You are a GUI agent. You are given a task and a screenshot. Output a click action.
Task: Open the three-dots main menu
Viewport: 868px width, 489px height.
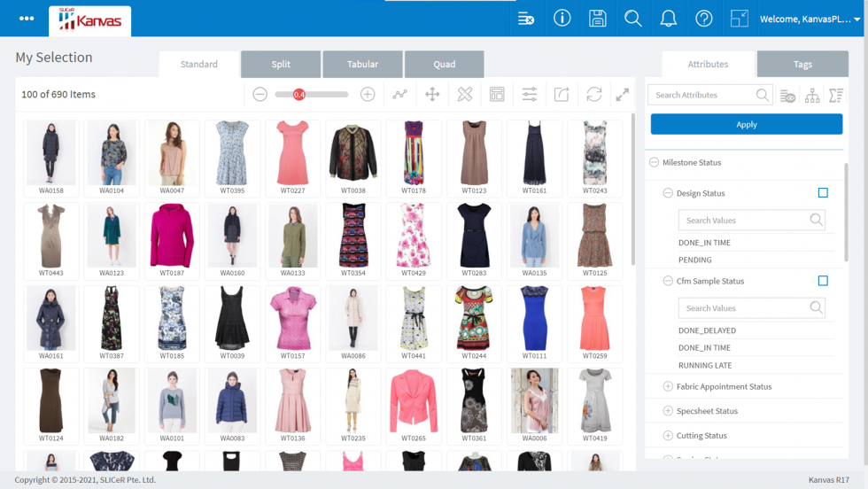(x=27, y=19)
